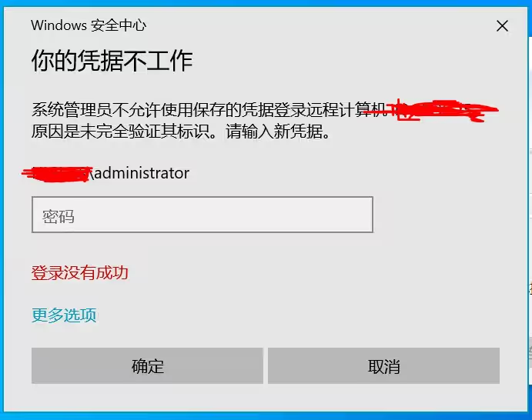Click the red scribble before \administrator
Viewport: 532px width, 420px height.
(57, 175)
